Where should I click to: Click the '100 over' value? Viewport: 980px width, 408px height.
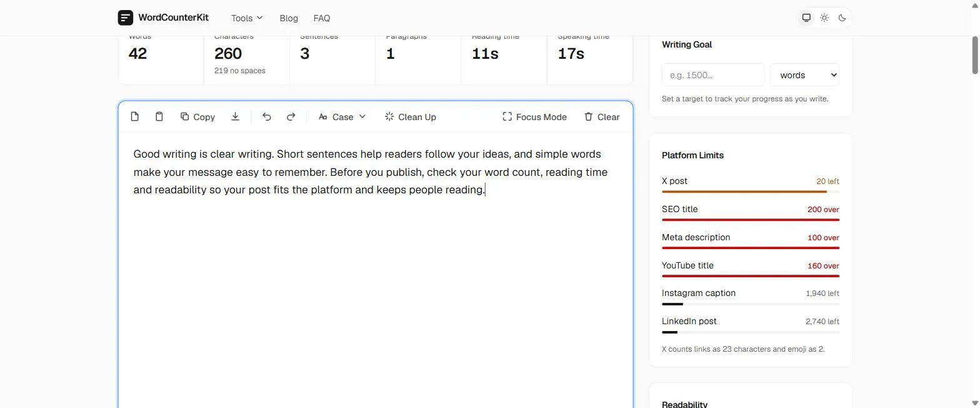[x=823, y=238]
